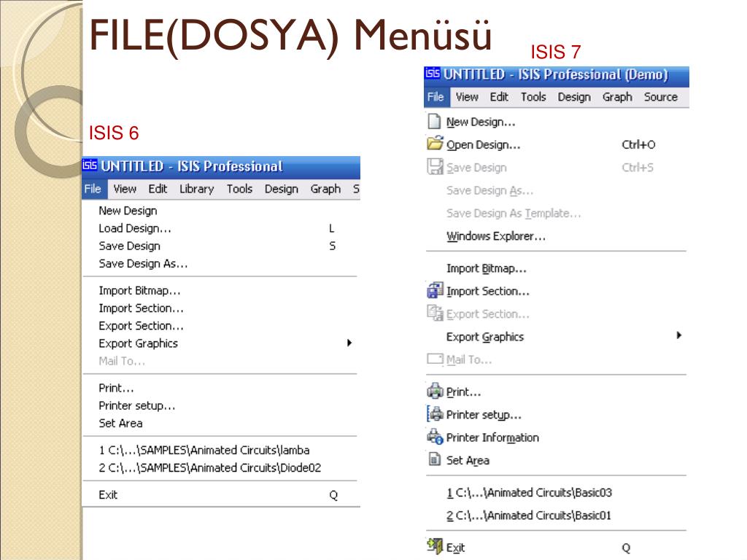Click the ISIS logo in the ISIS 6 title bar

[x=90, y=166]
